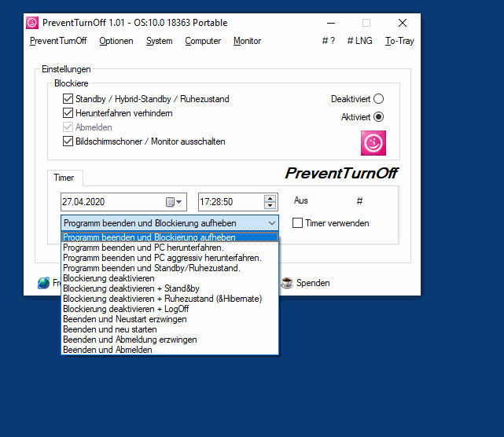Open the calendar picker icon in date field

pyautogui.click(x=174, y=202)
